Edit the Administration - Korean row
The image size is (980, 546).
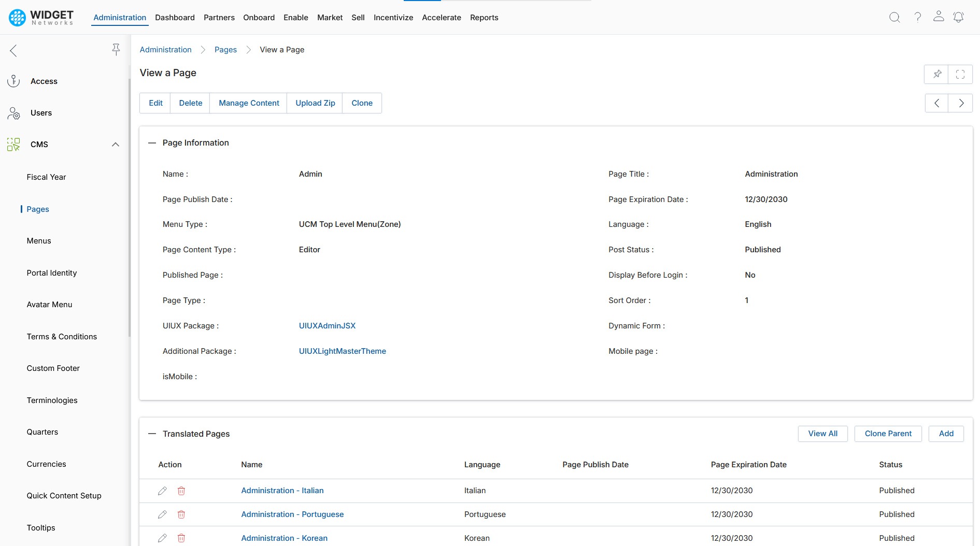click(162, 538)
